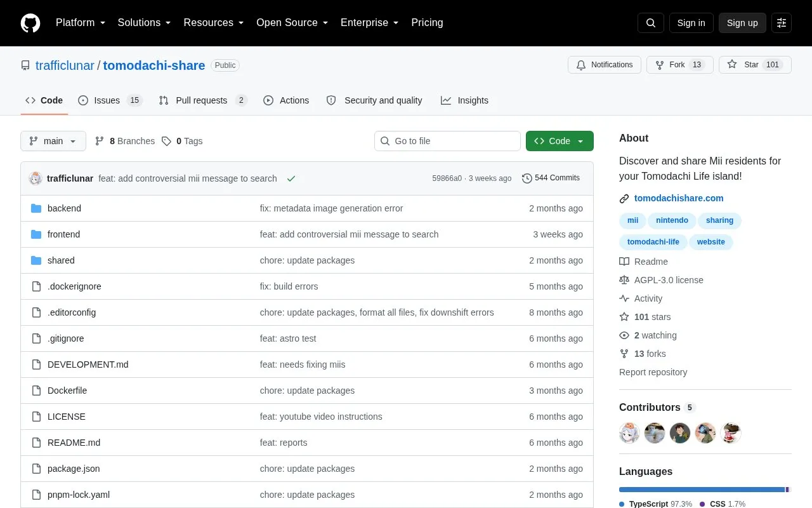Open the 544 Commits history link
Screen dimensions: 812x508
pyautogui.click(x=551, y=178)
